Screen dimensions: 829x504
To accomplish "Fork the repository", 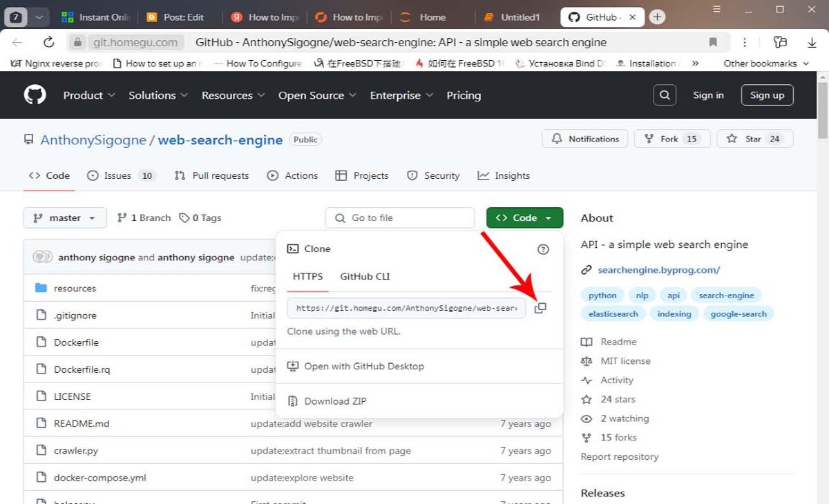I will pos(671,139).
